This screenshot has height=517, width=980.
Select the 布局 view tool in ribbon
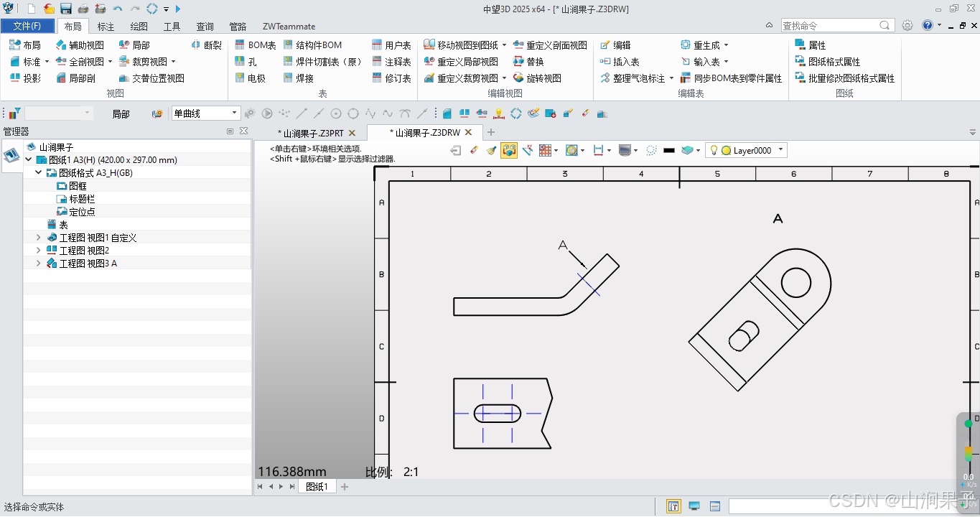(x=24, y=45)
